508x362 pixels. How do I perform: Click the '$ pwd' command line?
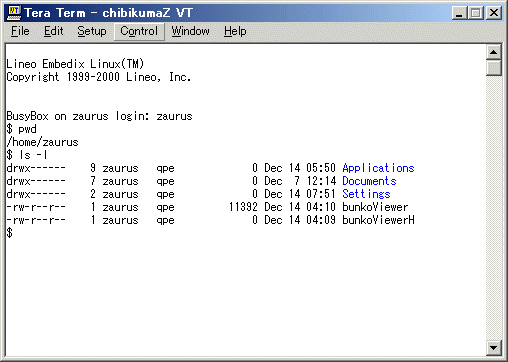tap(22, 129)
